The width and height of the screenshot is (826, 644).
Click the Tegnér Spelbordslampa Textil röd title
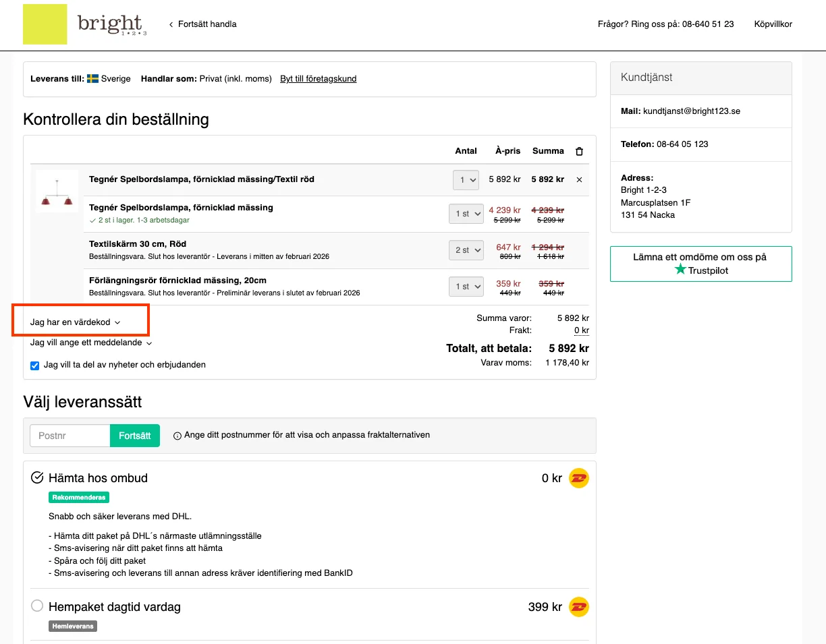click(202, 179)
